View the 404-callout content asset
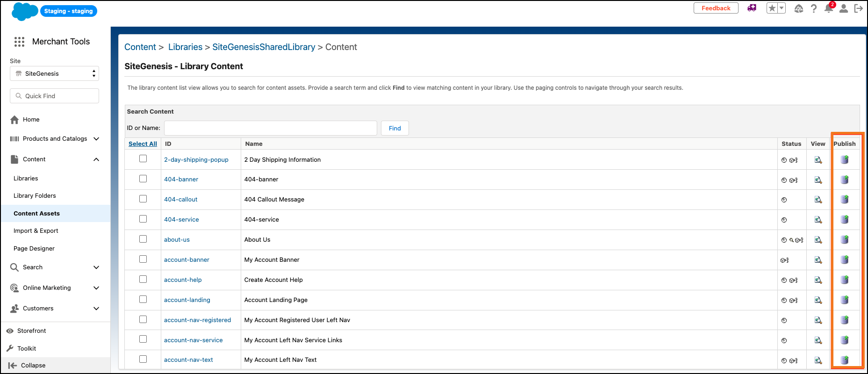868x374 pixels. 818,200
